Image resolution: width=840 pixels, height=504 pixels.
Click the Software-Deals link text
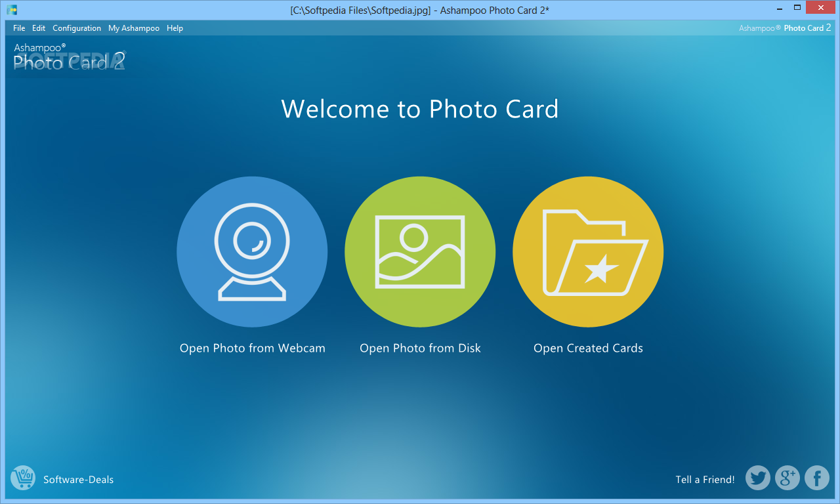pyautogui.click(x=78, y=480)
